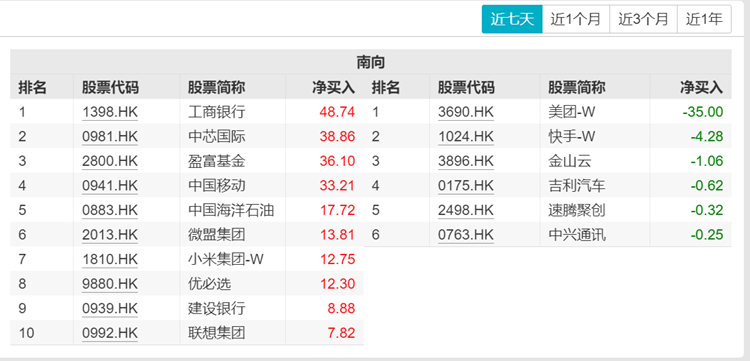Viewport: 750px width, 361px height.
Task: Open stock code 1024.HK link
Action: click(466, 137)
